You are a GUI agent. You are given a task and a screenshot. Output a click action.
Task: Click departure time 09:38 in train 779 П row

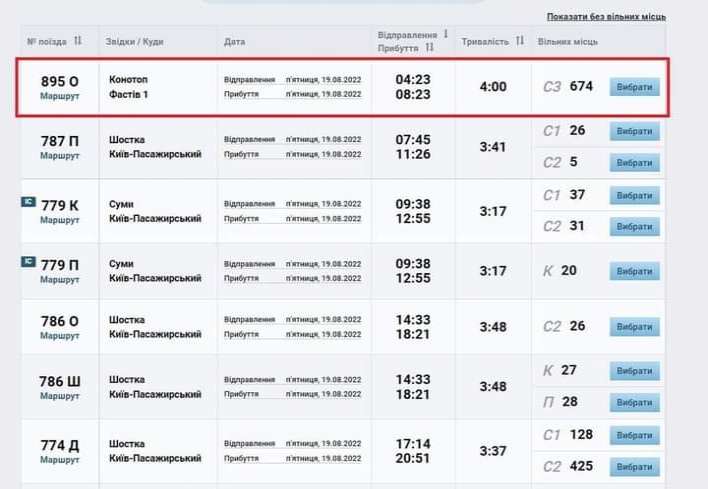coord(413,264)
